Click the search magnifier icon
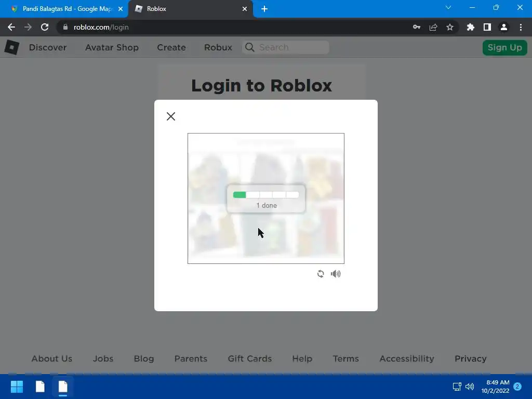 pyautogui.click(x=250, y=47)
